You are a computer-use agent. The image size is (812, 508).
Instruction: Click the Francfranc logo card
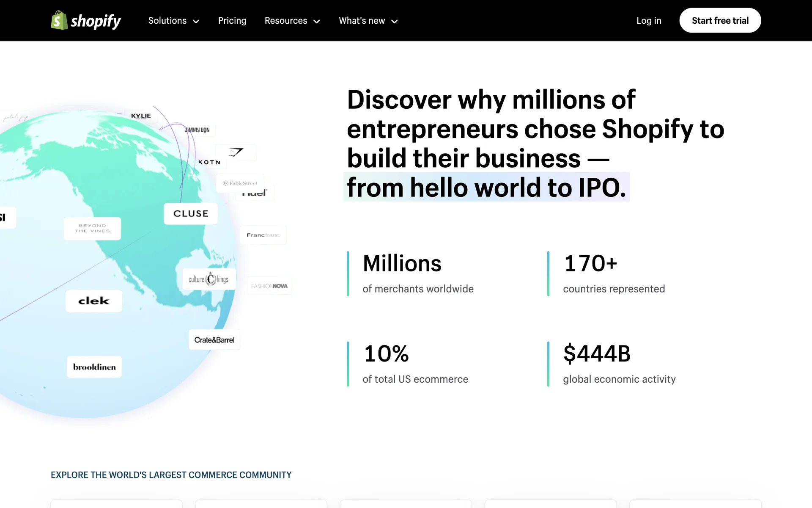(263, 235)
